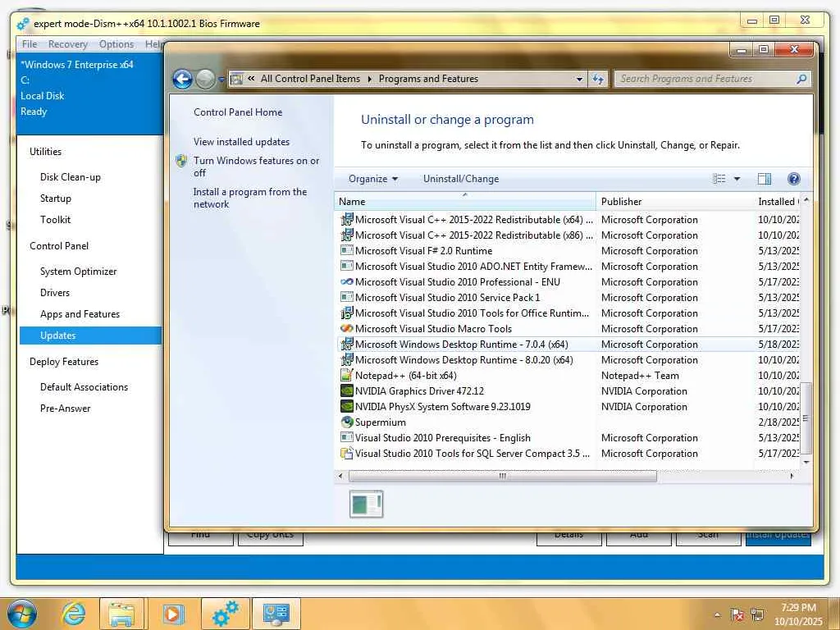This screenshot has width=840, height=630.
Task: Click Uninstall/Change toolbar button
Action: pyautogui.click(x=461, y=179)
